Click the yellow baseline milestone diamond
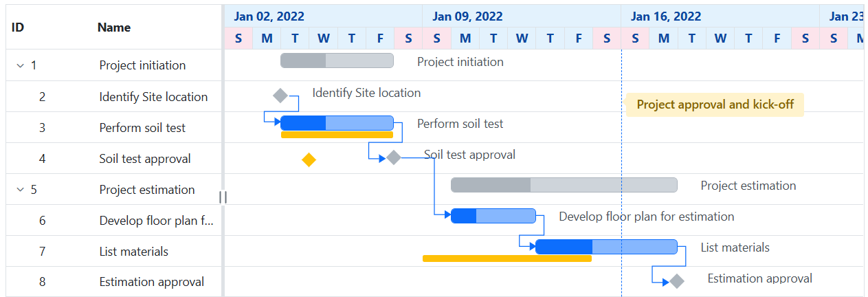868x297 pixels. tap(309, 160)
